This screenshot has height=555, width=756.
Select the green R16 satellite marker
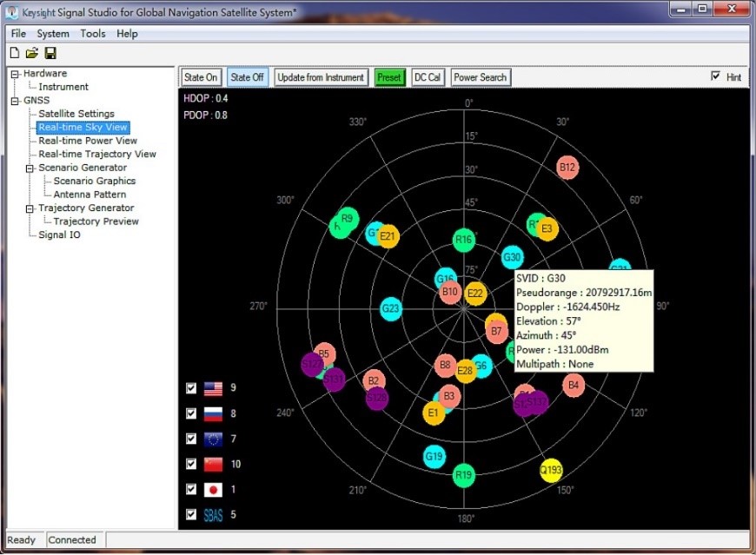tap(464, 241)
